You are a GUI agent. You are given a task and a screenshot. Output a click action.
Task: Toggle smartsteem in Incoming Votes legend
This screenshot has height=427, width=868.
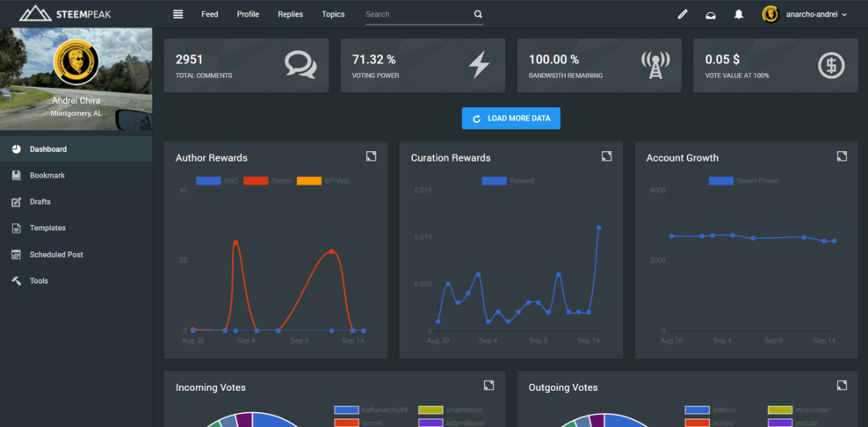(451, 410)
